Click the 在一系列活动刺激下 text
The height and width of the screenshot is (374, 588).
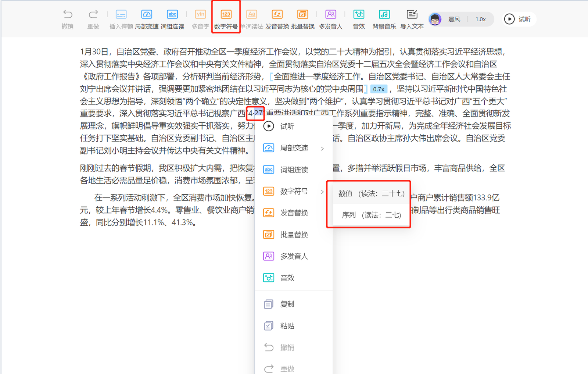[129, 198]
